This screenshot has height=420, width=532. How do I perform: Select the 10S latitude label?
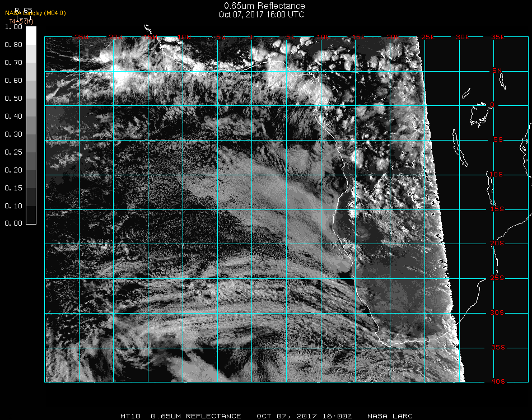[x=496, y=174]
